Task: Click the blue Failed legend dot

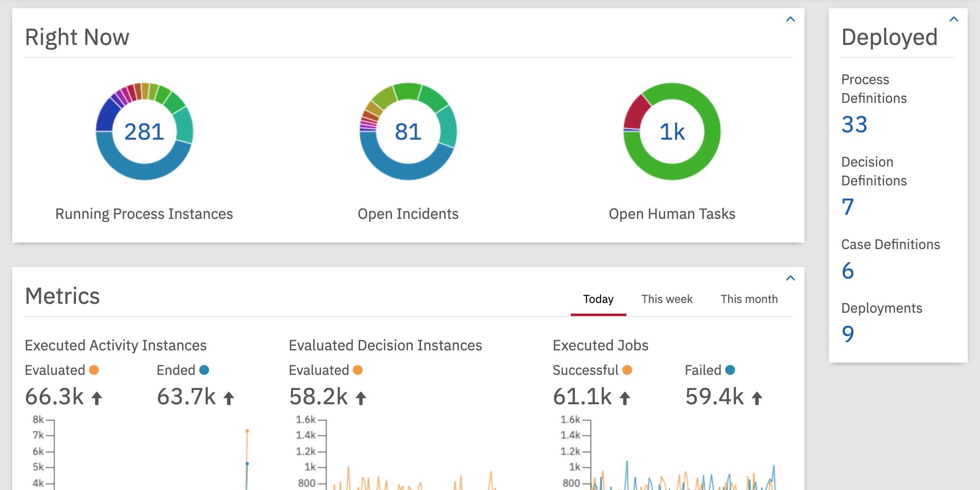Action: point(730,370)
